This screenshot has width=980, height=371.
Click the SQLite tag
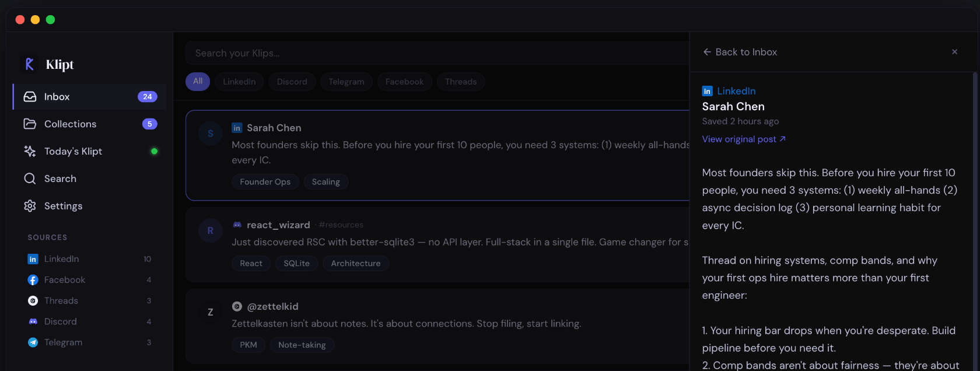click(297, 264)
